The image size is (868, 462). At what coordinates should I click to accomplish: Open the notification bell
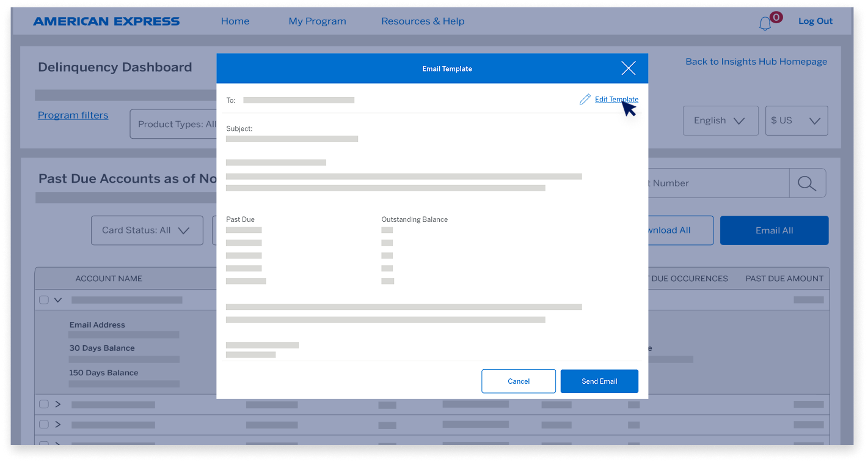pos(765,22)
